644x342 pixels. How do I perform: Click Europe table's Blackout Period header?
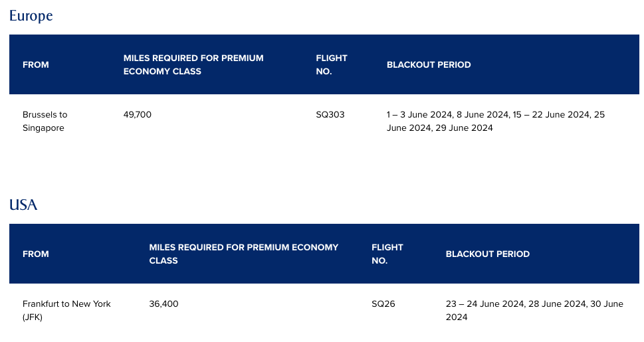click(x=429, y=64)
